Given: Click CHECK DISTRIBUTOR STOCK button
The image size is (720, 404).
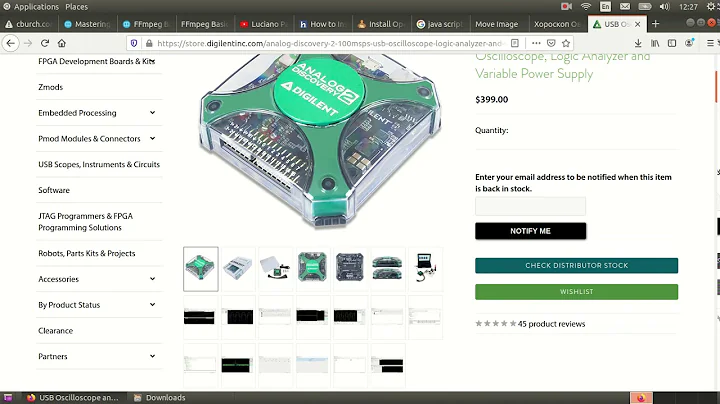Looking at the screenshot, I should (576, 265).
